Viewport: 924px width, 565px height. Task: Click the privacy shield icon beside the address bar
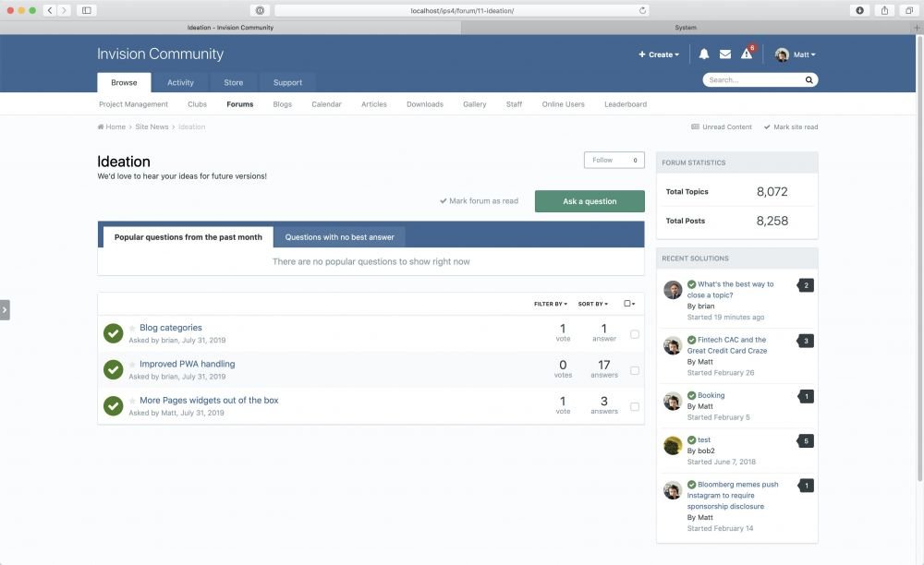260,10
